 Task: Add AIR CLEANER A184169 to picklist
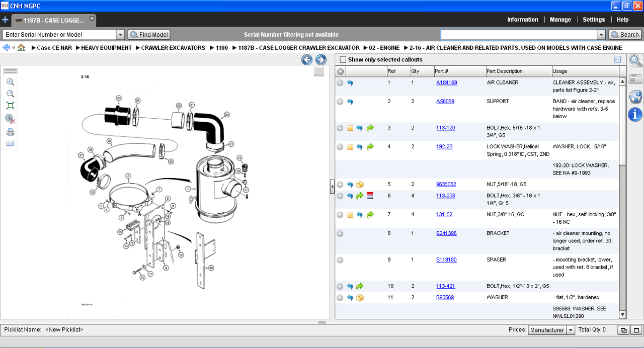pos(340,82)
